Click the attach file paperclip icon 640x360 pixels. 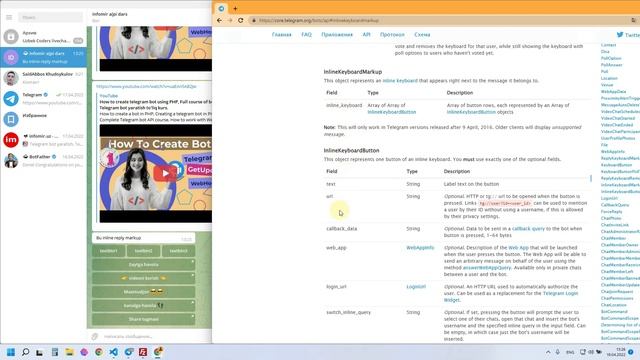[x=95, y=336]
